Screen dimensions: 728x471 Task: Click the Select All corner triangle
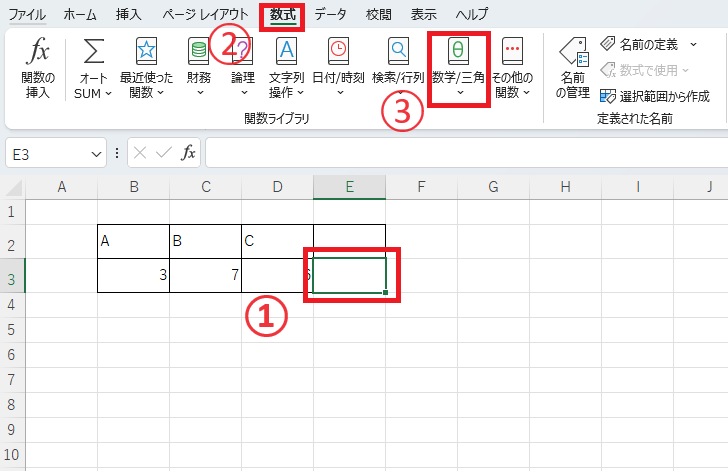tap(13, 187)
